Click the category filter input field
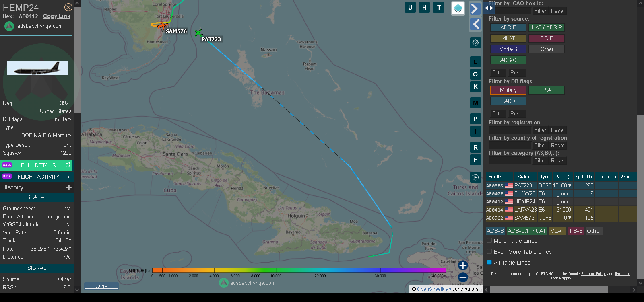The height and width of the screenshot is (302, 644). 510,161
